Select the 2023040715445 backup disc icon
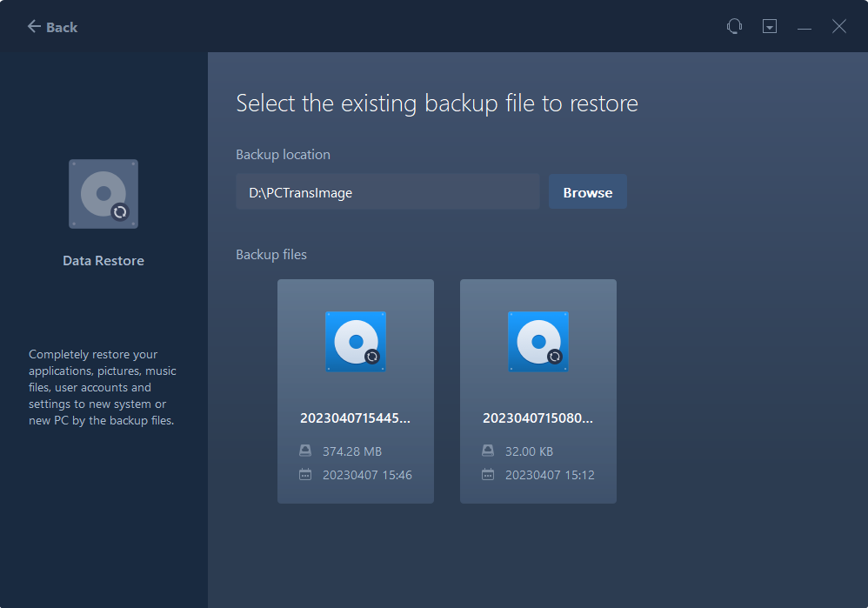868x608 pixels. (356, 342)
